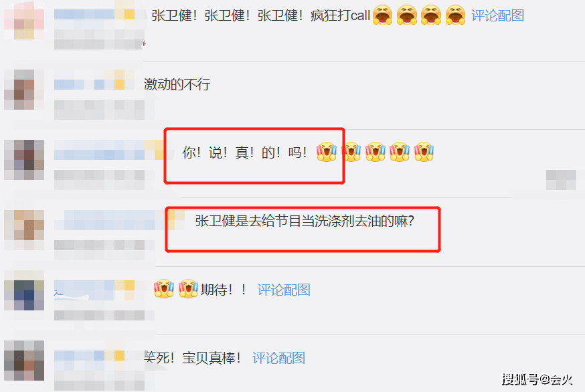This screenshot has width=585, height=392.
Task: Click first crying emoji after 疯狂打call
Action: pyautogui.click(x=383, y=15)
